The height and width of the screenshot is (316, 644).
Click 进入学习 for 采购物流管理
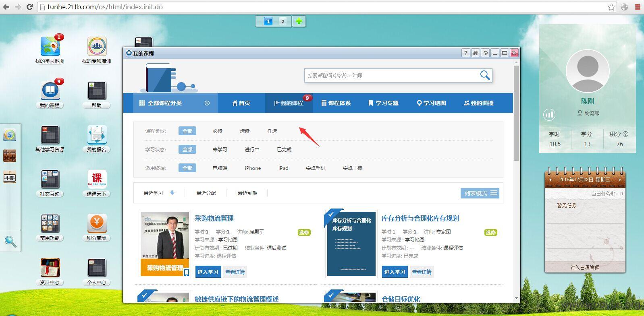click(208, 272)
